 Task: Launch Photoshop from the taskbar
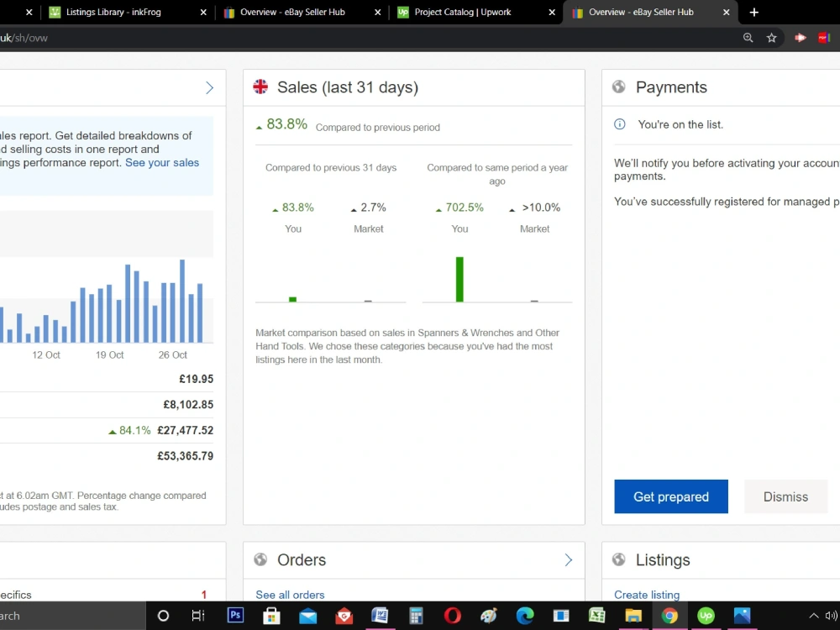pyautogui.click(x=235, y=615)
